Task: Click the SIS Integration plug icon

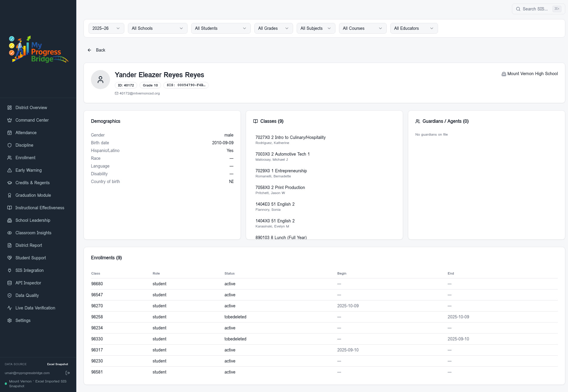Action: click(x=10, y=270)
